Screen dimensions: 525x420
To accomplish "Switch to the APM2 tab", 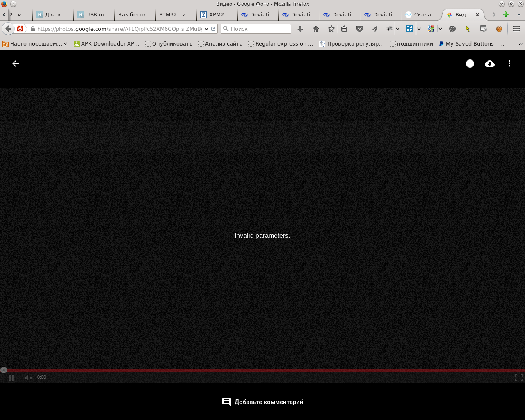I will [x=216, y=14].
